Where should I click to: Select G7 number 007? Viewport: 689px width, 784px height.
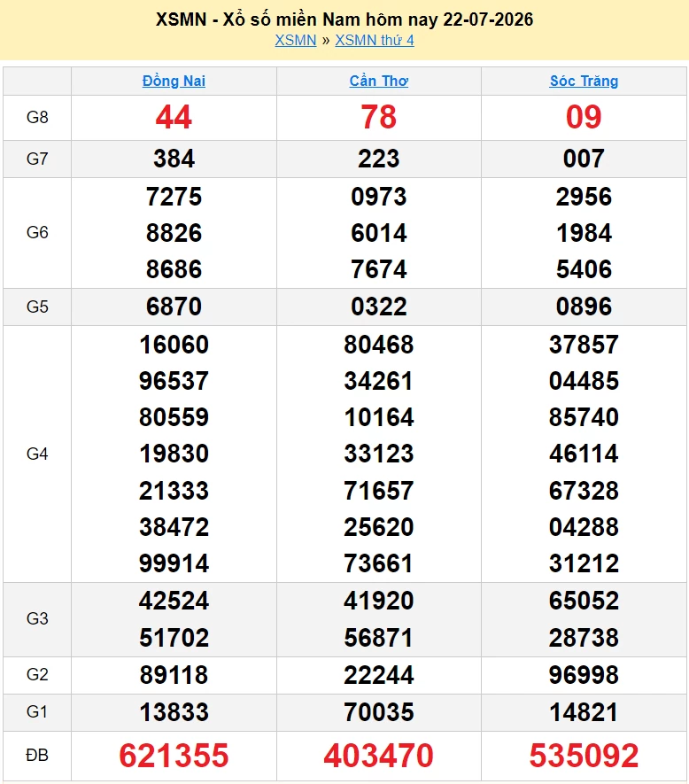coord(584,159)
